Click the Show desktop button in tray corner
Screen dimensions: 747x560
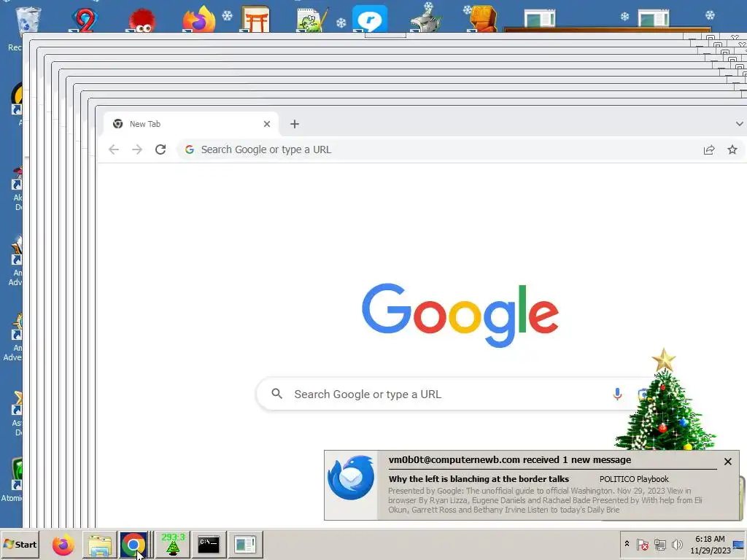(x=739, y=544)
